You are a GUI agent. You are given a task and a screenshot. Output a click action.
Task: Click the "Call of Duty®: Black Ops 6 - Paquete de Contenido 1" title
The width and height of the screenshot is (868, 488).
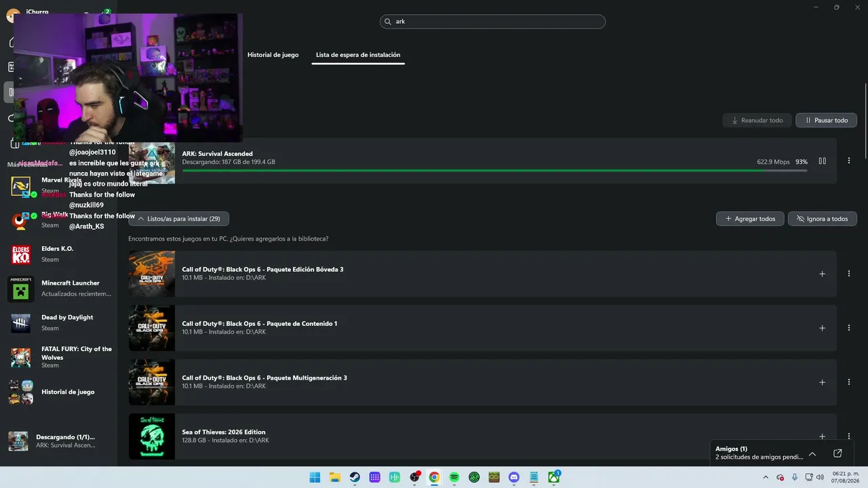[x=260, y=323]
